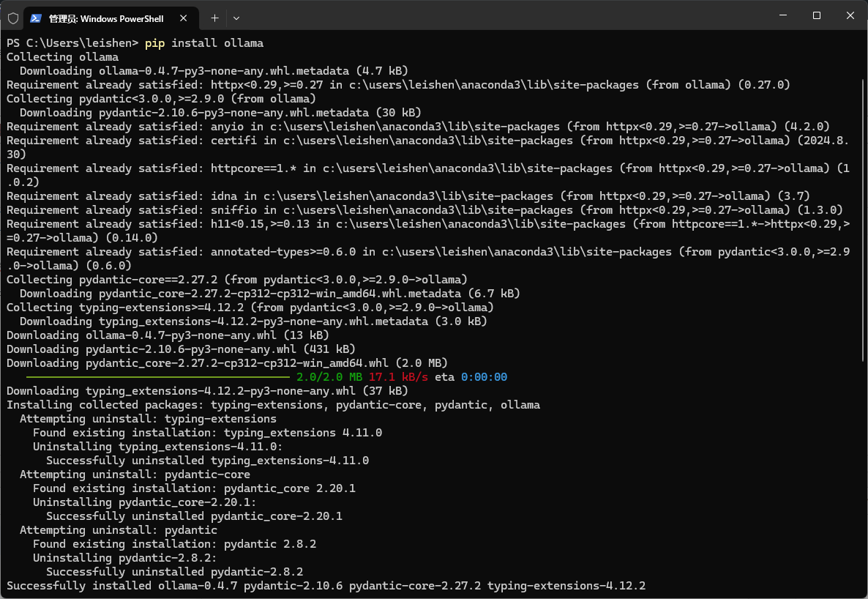The height and width of the screenshot is (599, 868).
Task: Click 'Successfully uninstalled pydantic-2.8.2' line
Action: tap(174, 572)
